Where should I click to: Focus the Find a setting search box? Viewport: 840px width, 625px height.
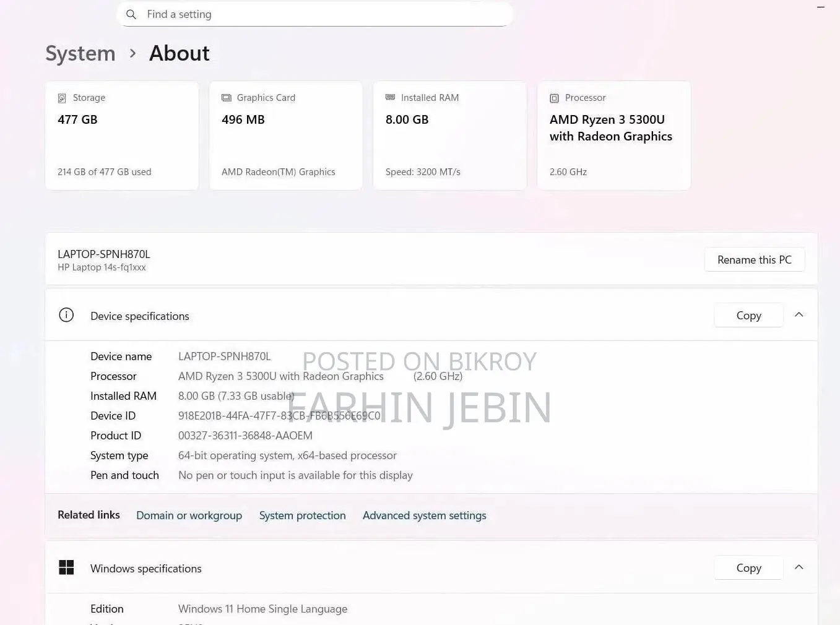(x=314, y=14)
